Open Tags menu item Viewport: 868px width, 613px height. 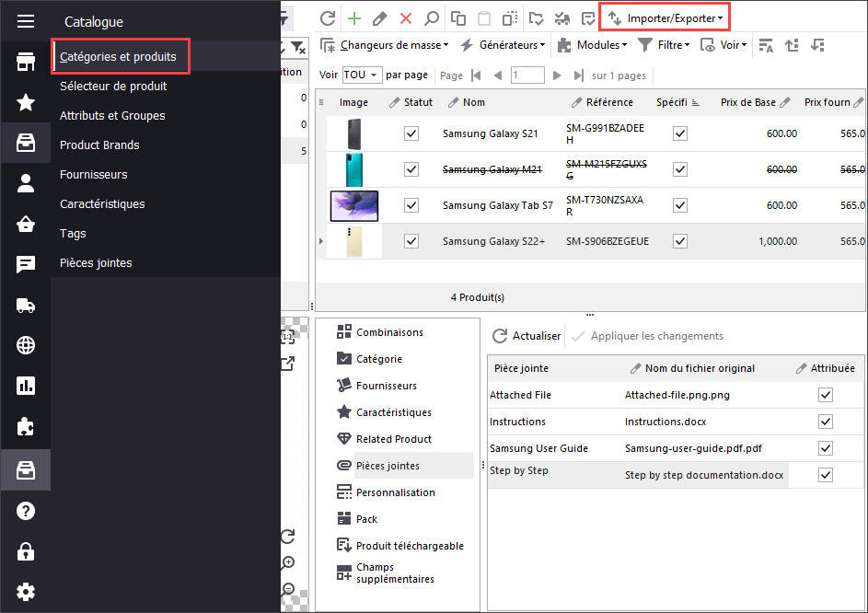[x=73, y=234]
